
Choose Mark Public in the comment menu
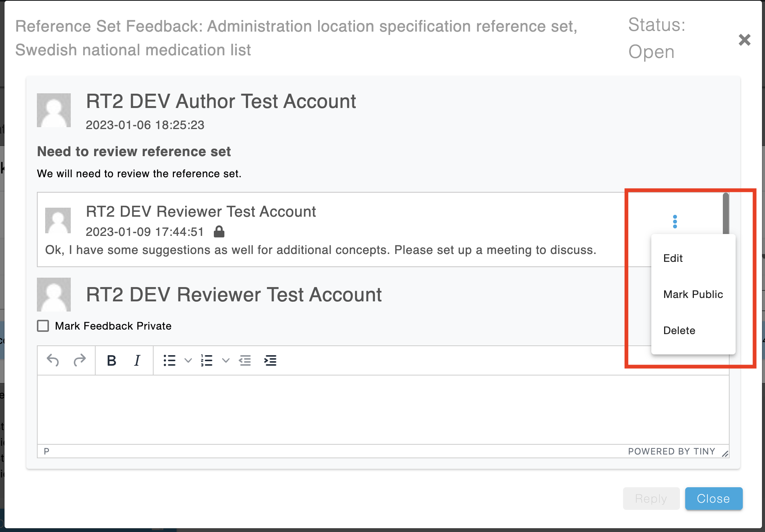[693, 294]
